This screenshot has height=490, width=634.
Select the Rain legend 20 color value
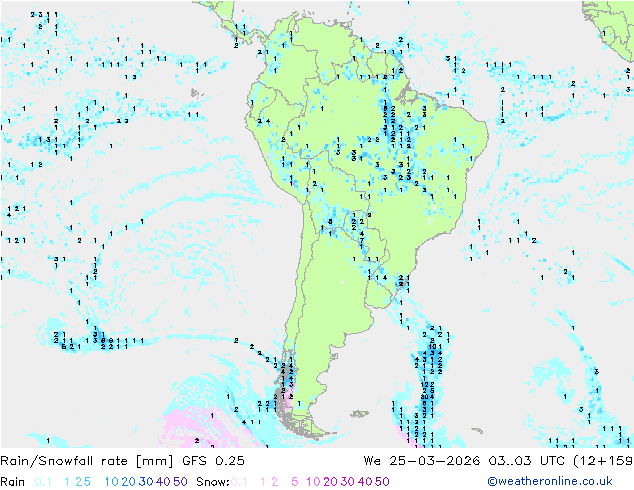(x=129, y=482)
